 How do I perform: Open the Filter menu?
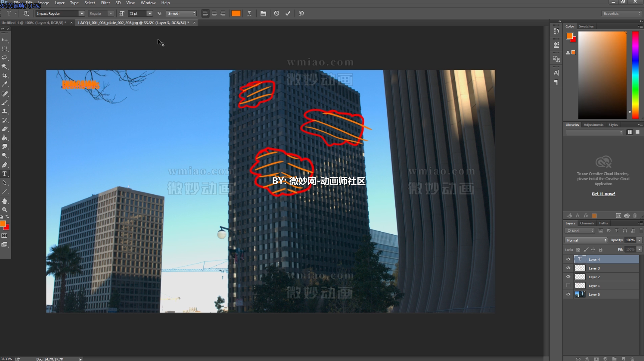click(x=105, y=3)
